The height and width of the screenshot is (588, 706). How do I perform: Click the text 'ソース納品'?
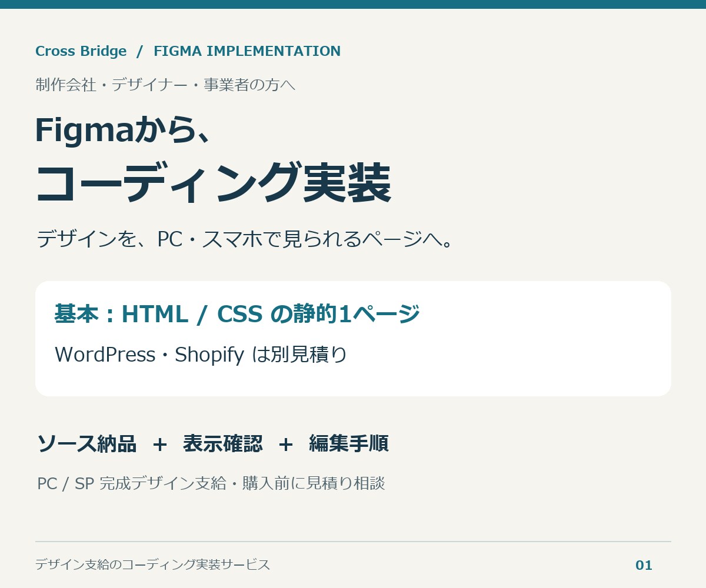(x=86, y=443)
